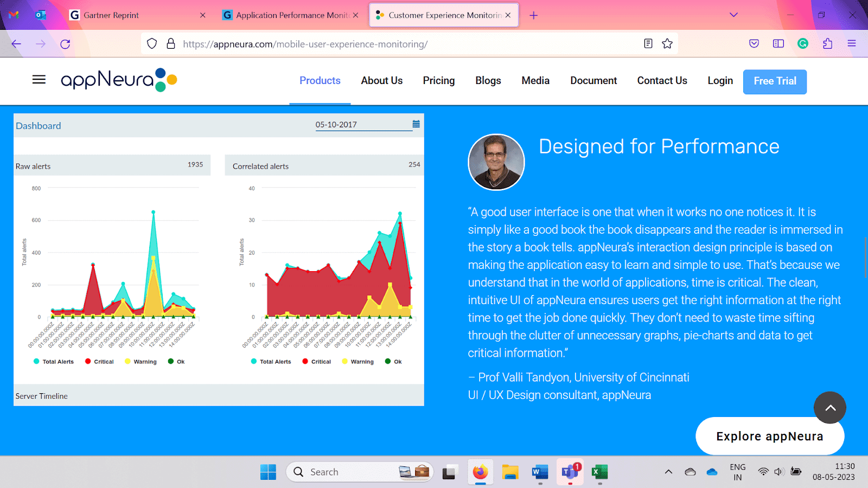868x488 pixels.
Task: Expand the list all tabs chevron
Action: tap(733, 15)
